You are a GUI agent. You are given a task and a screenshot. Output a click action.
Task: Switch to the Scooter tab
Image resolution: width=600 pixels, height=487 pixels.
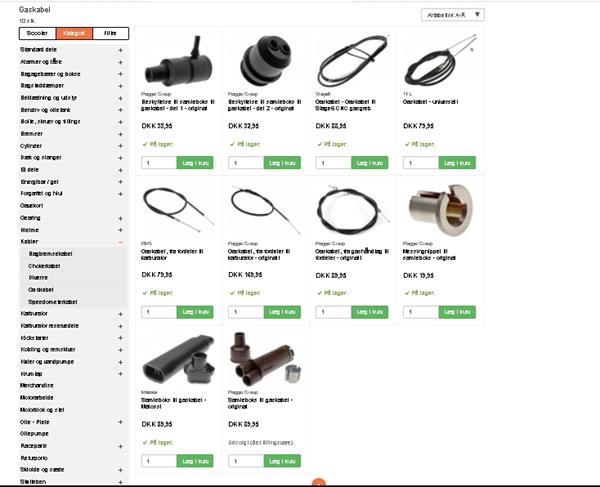38,33
